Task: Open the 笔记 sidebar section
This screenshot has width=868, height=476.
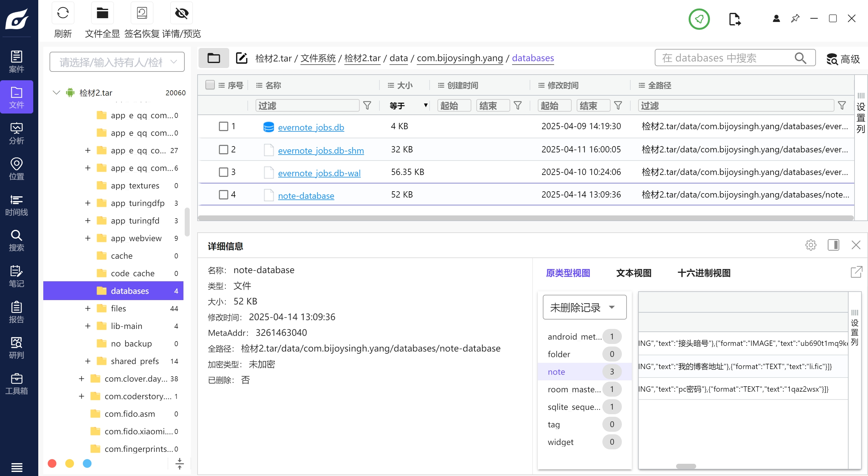Action: [17, 276]
